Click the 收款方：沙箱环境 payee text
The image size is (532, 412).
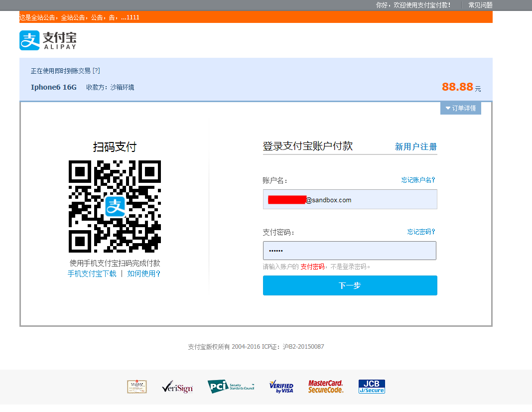pos(110,87)
